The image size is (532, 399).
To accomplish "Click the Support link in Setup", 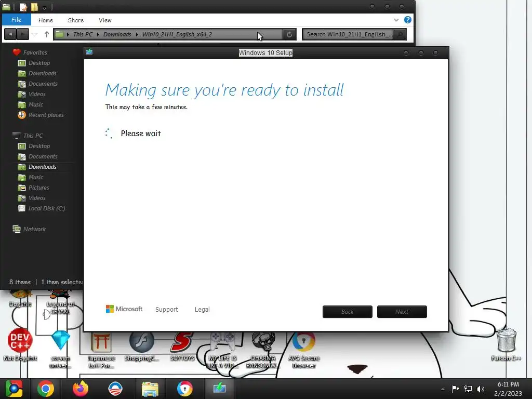I will 167,310.
